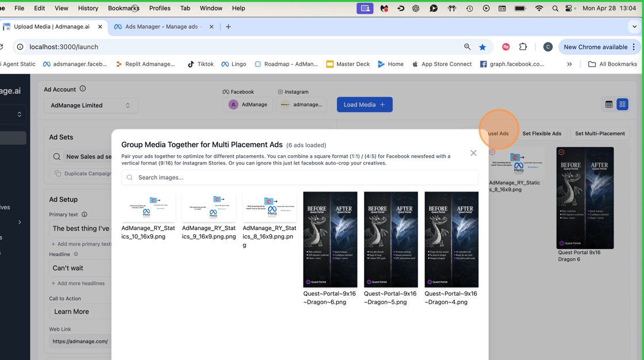Open the AdManage Limited ad account dropdown

coord(91,105)
